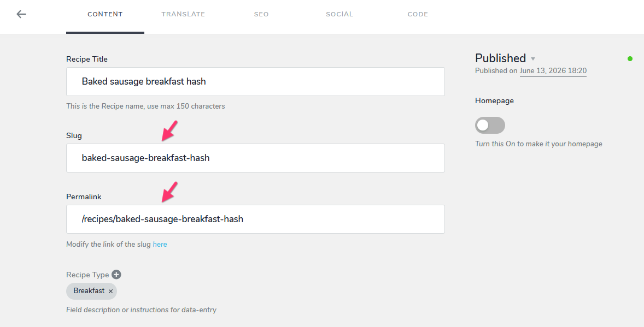This screenshot has height=327, width=644.
Task: Add a Recipe Type with plus icon
Action: tap(116, 275)
